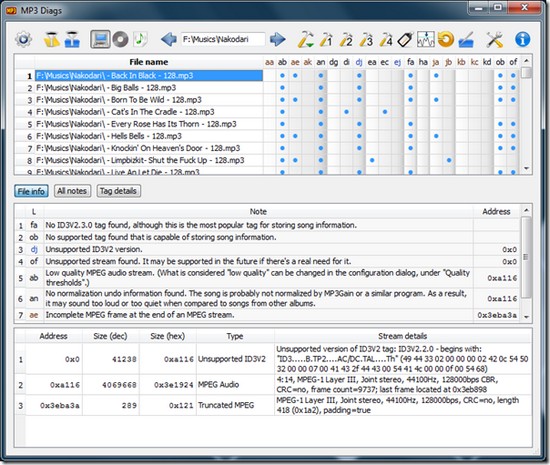
Task: Click the orange reload circular arrow icon
Action: [x=446, y=39]
